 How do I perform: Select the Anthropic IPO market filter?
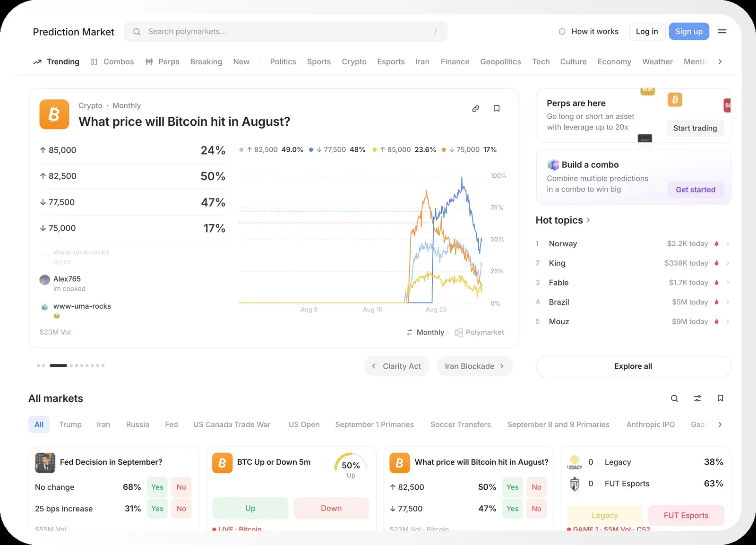pyautogui.click(x=651, y=425)
